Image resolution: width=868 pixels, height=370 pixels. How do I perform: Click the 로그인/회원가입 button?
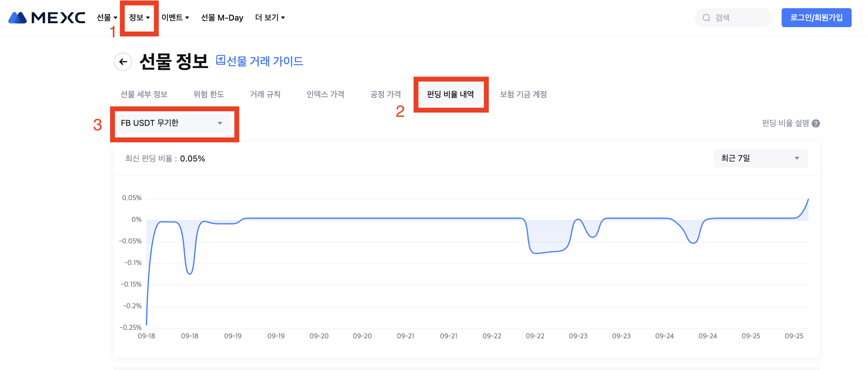click(x=816, y=18)
